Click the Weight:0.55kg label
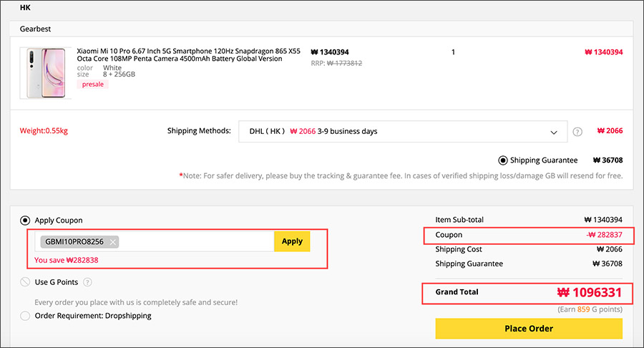 (44, 131)
